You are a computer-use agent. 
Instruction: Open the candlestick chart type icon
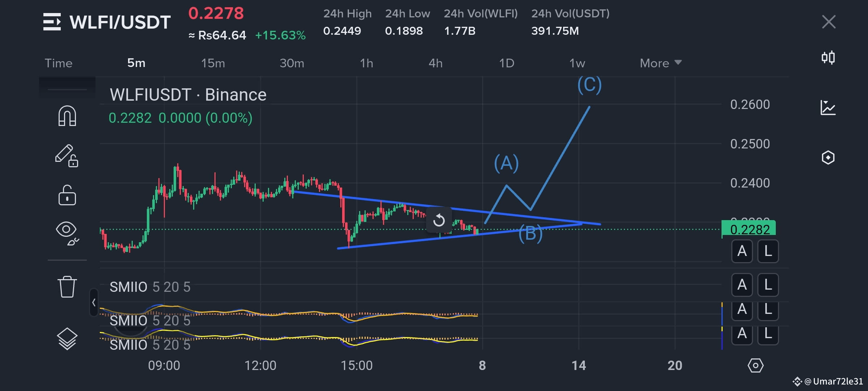pyautogui.click(x=828, y=58)
